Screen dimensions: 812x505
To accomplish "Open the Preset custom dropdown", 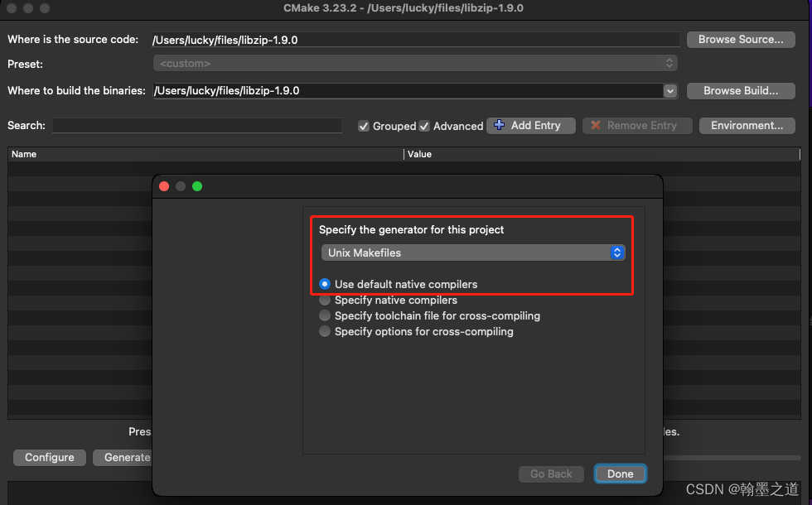I will pos(415,64).
